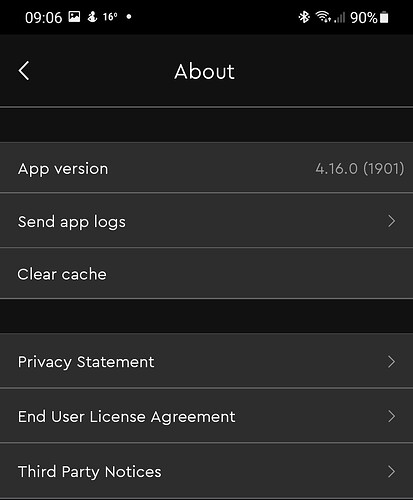Tap the weather notification icon

[92, 16]
